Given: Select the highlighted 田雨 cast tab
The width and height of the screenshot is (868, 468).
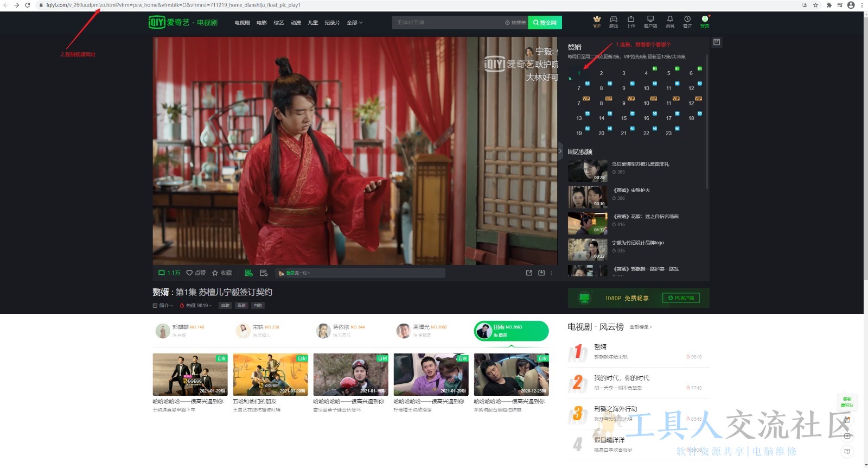Looking at the screenshot, I should coord(512,331).
